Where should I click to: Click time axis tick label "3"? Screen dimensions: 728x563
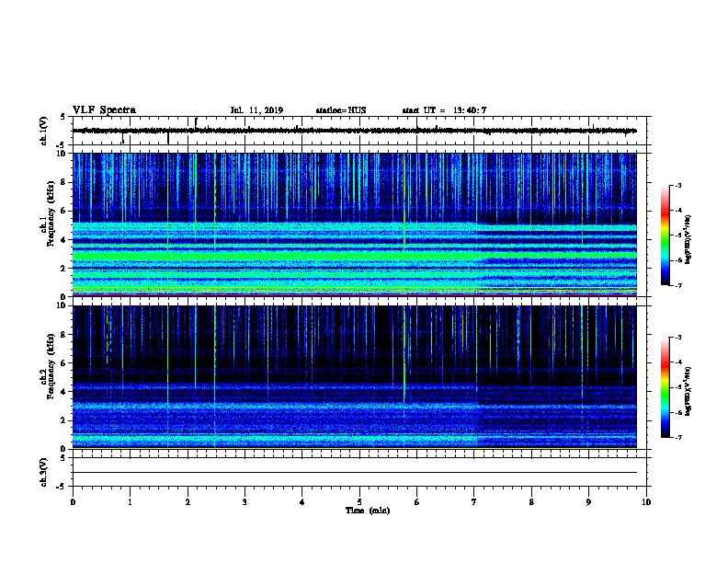pyautogui.click(x=245, y=502)
